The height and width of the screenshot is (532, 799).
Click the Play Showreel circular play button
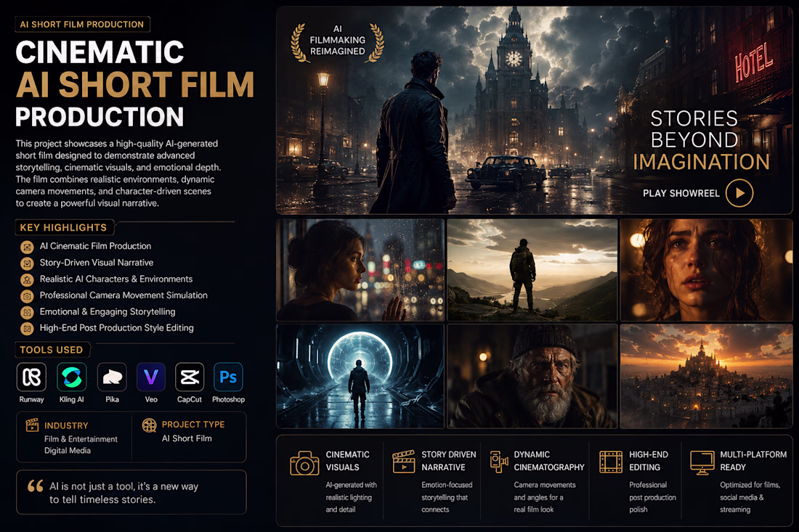pyautogui.click(x=739, y=193)
